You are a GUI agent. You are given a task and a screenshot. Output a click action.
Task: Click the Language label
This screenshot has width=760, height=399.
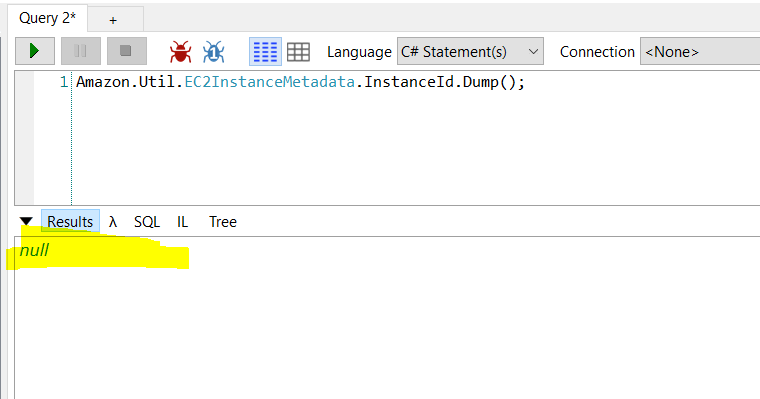[359, 52]
